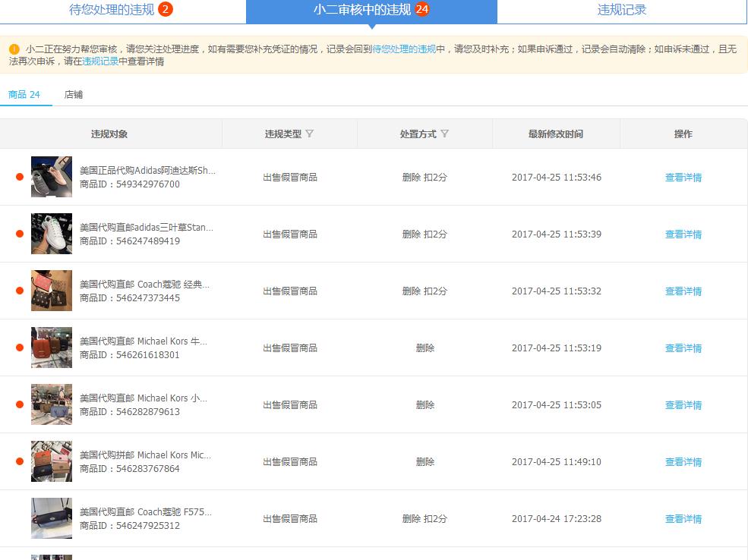Viewport: 748px width, 560px height.
Task: Select the 小二审核中的违规 tab
Action: coord(371,10)
